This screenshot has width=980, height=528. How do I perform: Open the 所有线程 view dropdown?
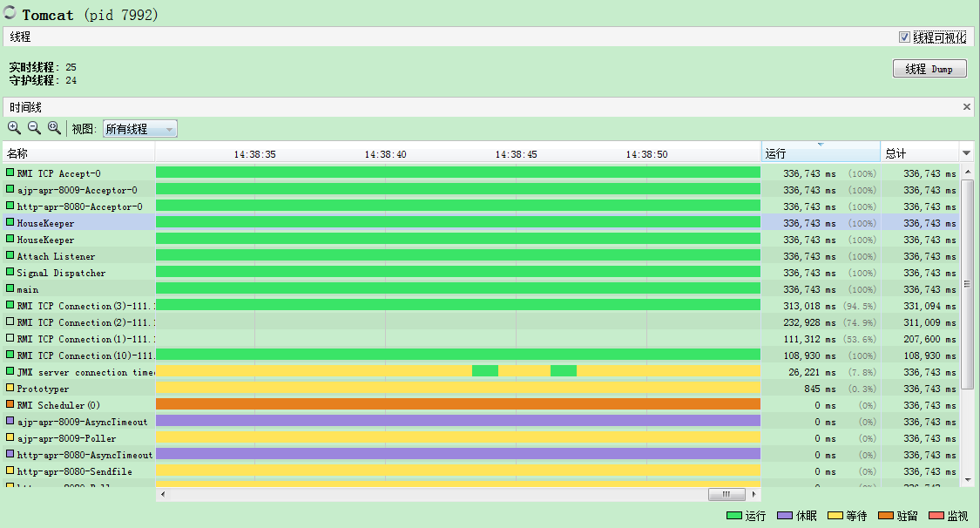coord(140,129)
